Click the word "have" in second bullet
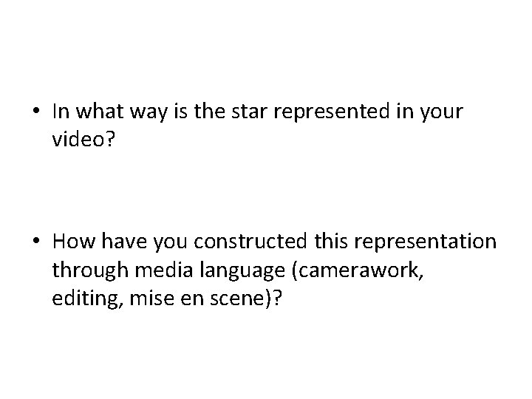 pyautogui.click(x=116, y=242)
